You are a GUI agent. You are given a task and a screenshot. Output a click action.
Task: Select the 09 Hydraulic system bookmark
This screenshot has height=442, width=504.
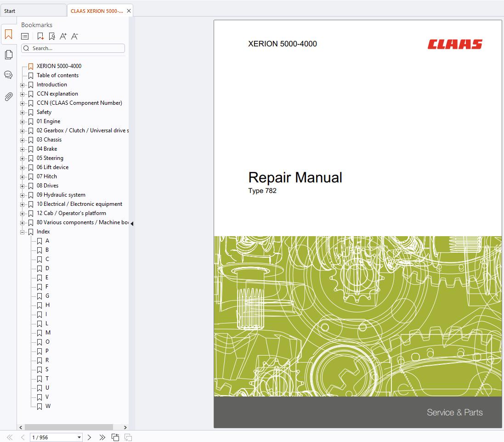[x=61, y=195]
